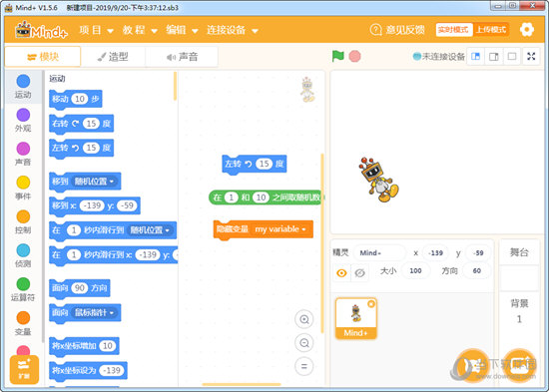The width and height of the screenshot is (549, 392).
Task: Select the 控制 control category
Action: [x=23, y=221]
